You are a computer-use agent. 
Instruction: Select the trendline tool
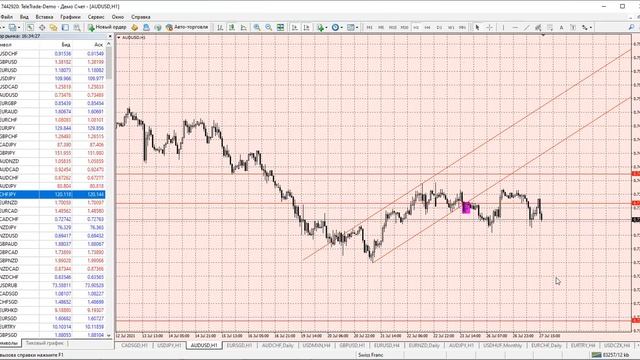coord(527,27)
